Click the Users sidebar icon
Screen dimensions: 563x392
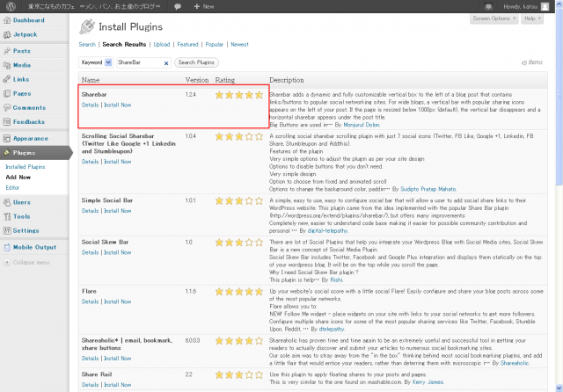pyautogui.click(x=7, y=202)
